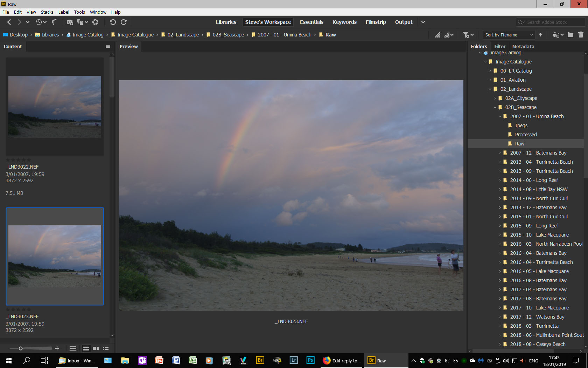Expand the 01_Aviation folder
Screen dimensions: 588x368
(x=490, y=80)
